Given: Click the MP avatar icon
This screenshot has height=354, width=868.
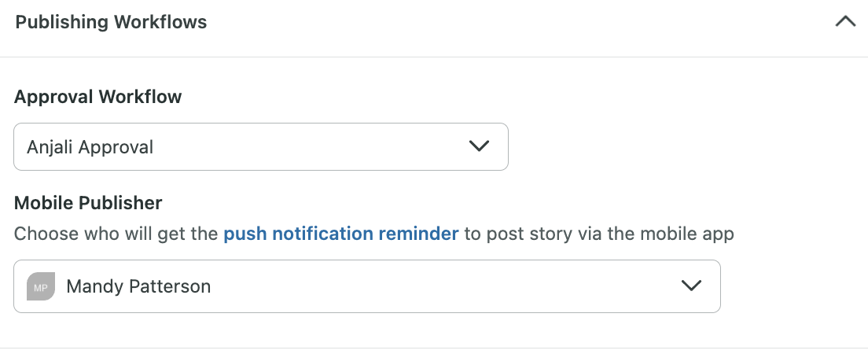Looking at the screenshot, I should click(41, 286).
